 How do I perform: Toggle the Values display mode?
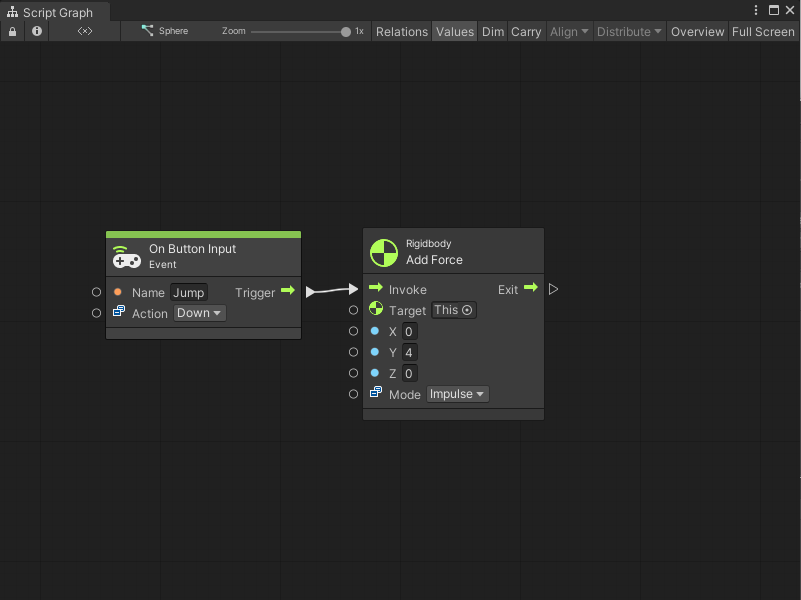pyautogui.click(x=454, y=31)
